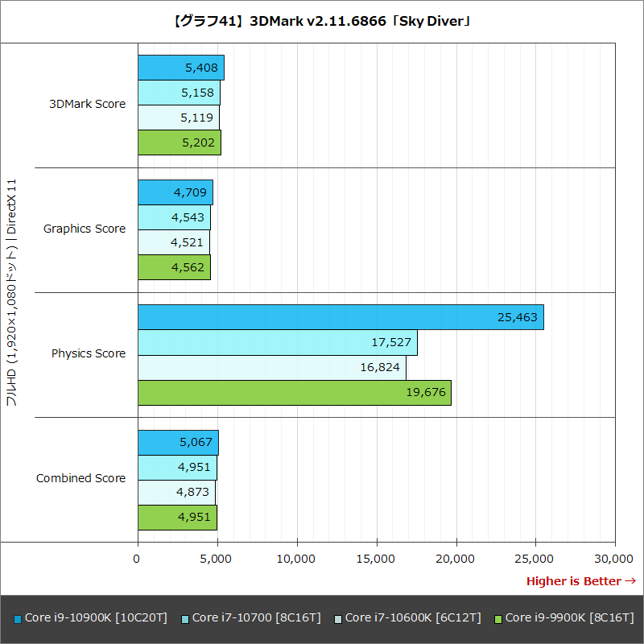Click the 4,543 Graphics Score bar

[x=174, y=217]
